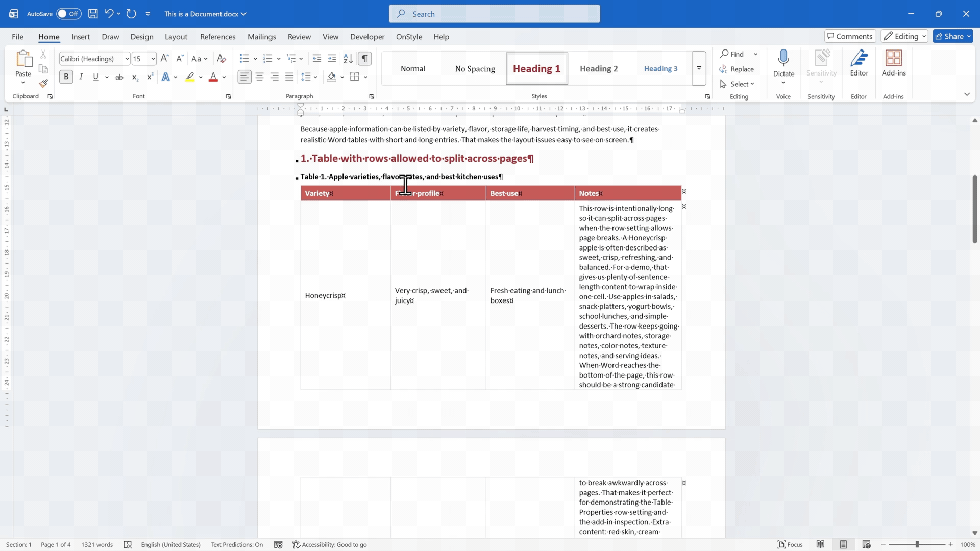This screenshot has height=551, width=980.
Task: Expand the Change Case menu
Action: pyautogui.click(x=200, y=59)
